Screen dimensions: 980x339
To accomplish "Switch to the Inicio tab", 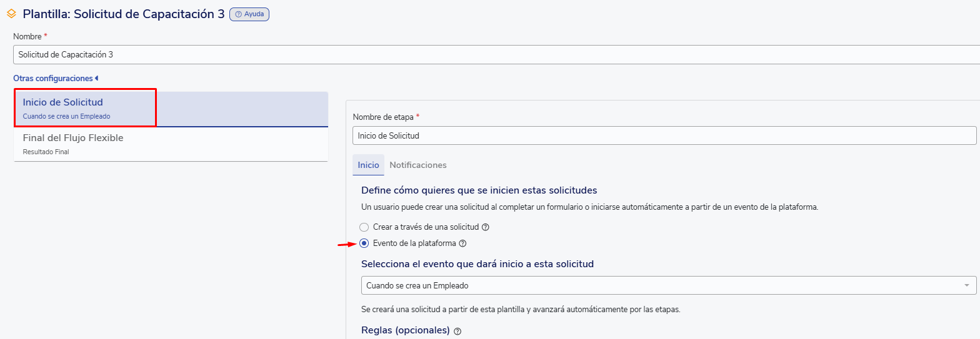I will [368, 165].
